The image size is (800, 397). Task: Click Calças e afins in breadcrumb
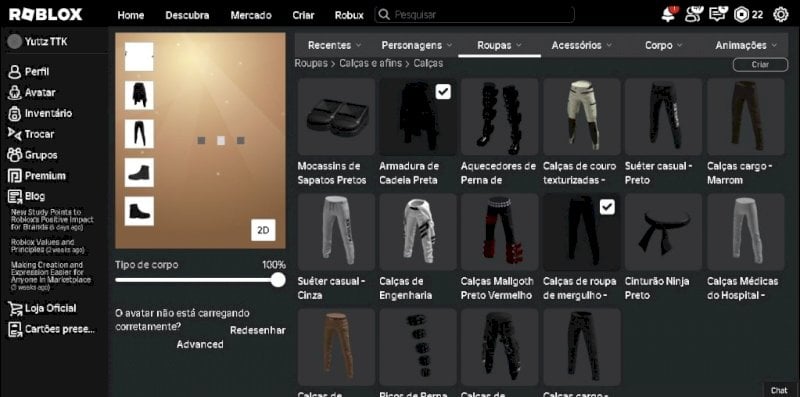[370, 64]
